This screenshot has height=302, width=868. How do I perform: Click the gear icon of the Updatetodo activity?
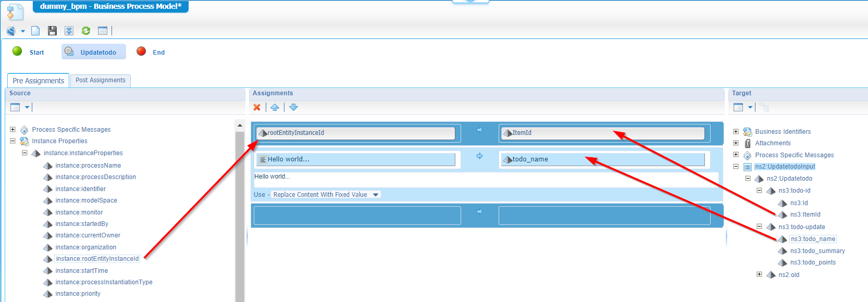[69, 52]
